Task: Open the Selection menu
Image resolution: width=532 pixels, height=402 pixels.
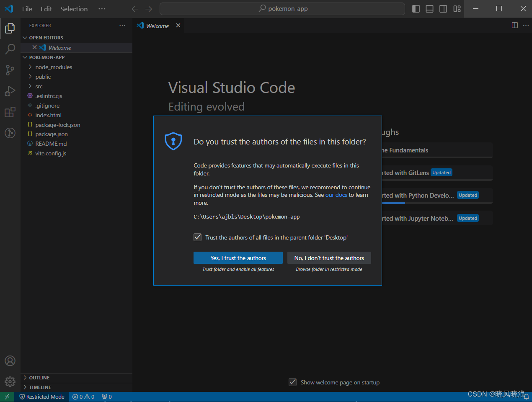Action: coord(74,9)
